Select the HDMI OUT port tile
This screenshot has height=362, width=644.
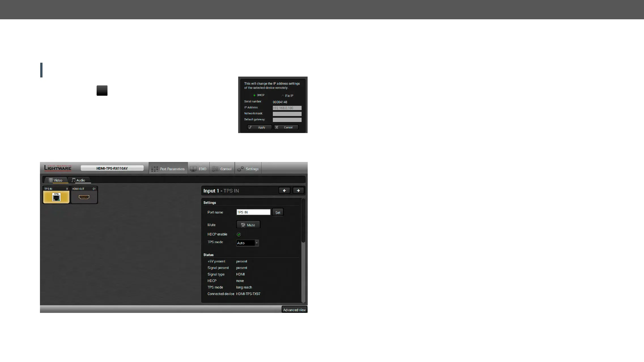(84, 195)
